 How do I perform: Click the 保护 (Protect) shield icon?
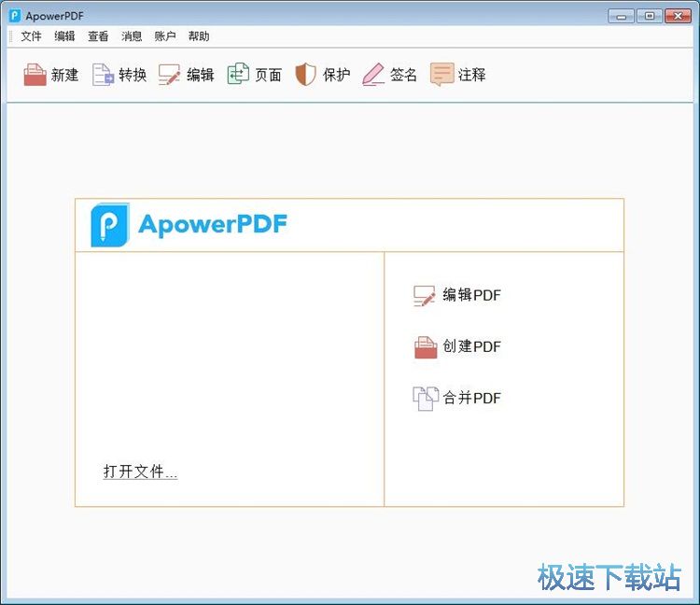[306, 74]
